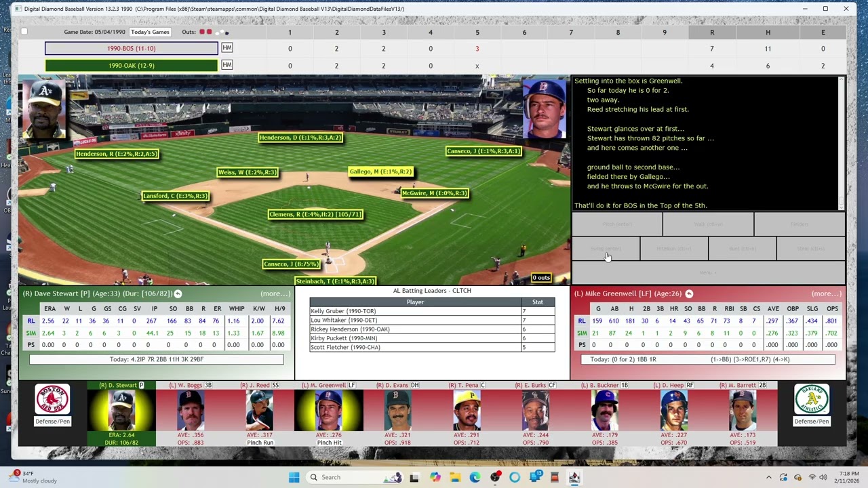Viewport: 868px width, 488px height.
Task: Click circular icon next to Mike Greenwell header
Action: [x=689, y=293]
